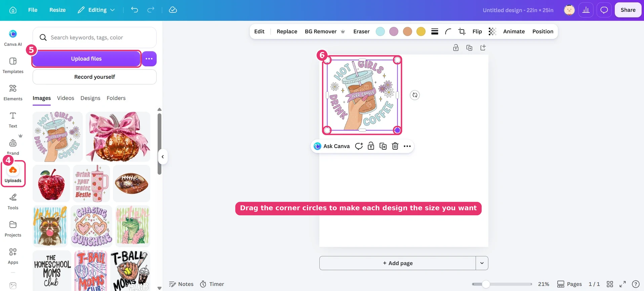Open Tools panel in sidebar

(x=13, y=202)
